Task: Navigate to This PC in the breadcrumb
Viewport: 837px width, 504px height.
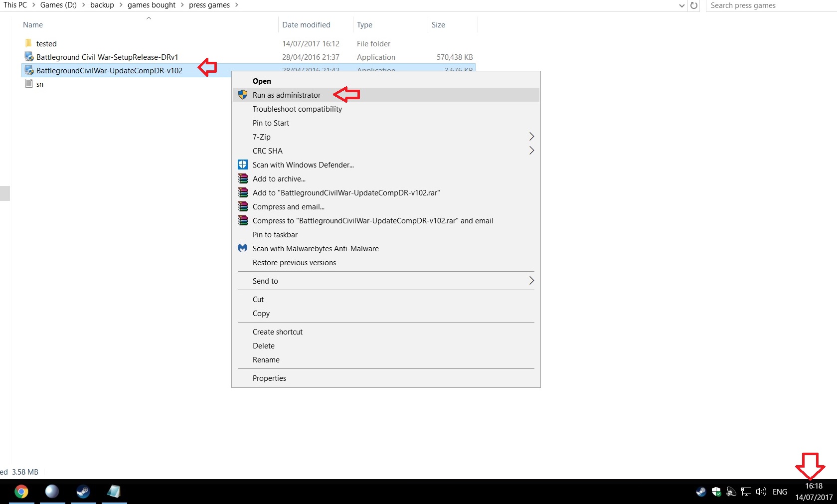Action: (x=15, y=5)
